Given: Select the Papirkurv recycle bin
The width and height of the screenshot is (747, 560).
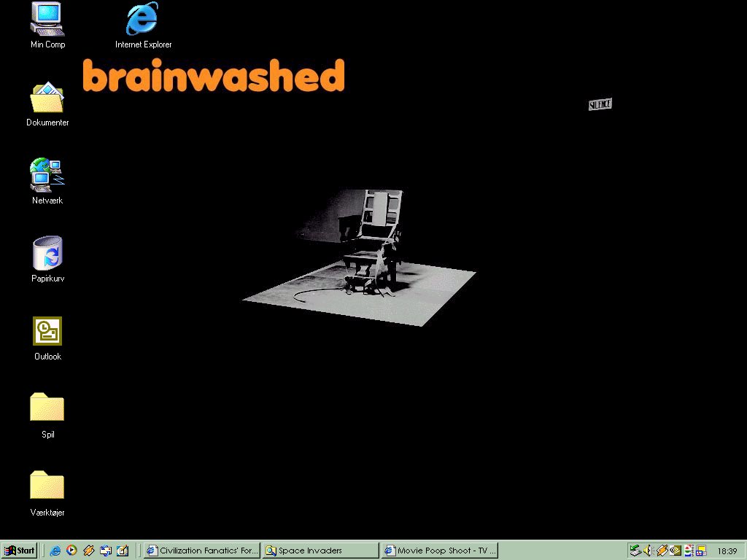Looking at the screenshot, I should [x=47, y=260].
